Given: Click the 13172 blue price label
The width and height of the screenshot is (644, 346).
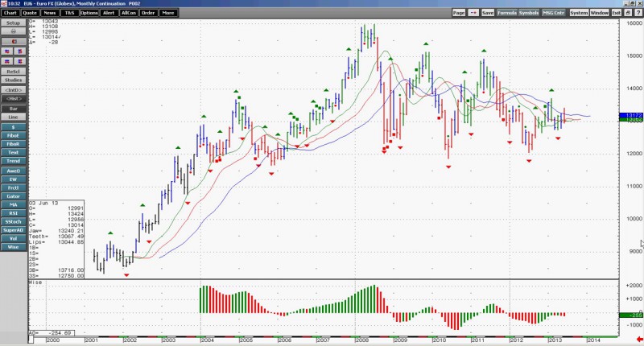Looking at the screenshot, I should pyautogui.click(x=631, y=115).
